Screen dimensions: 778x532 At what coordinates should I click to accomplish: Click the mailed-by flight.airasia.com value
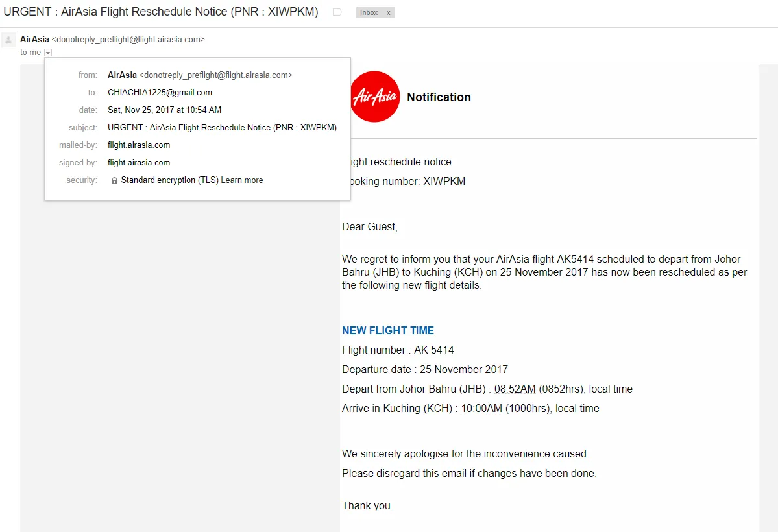click(139, 145)
